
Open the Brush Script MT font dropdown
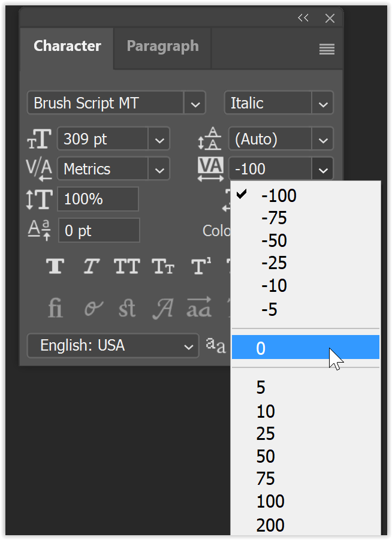click(x=195, y=102)
